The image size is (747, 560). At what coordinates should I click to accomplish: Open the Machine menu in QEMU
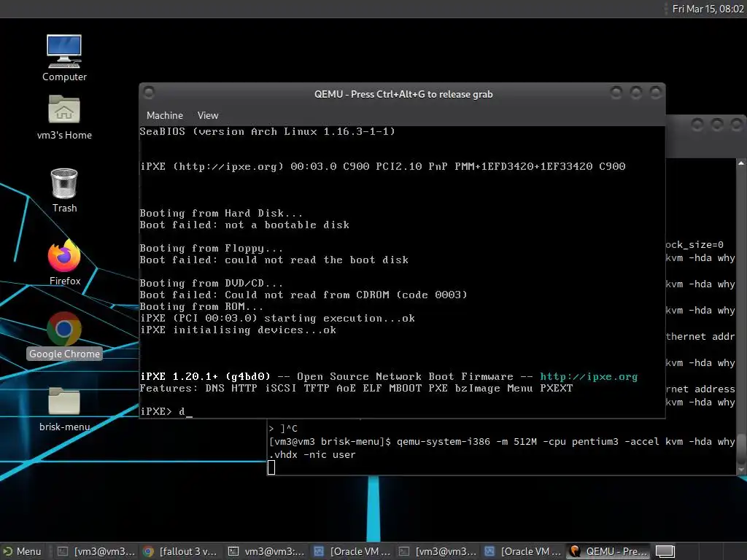point(165,115)
